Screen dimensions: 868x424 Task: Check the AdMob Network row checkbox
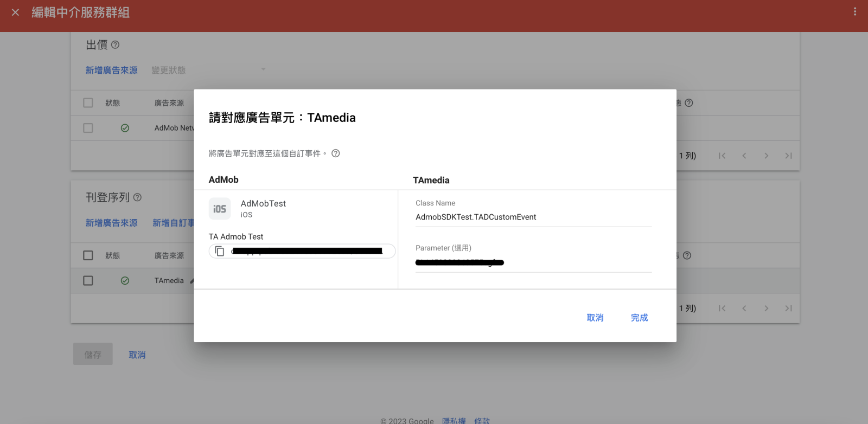(x=88, y=128)
